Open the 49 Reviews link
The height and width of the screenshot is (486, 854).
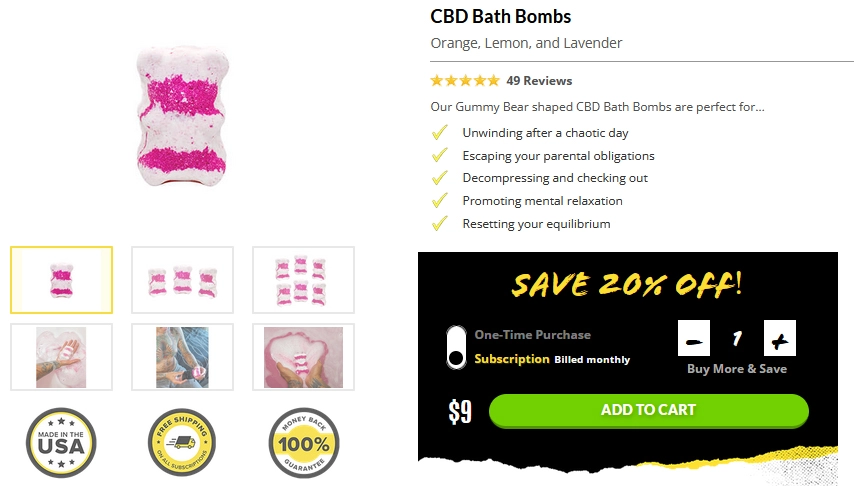click(x=539, y=81)
